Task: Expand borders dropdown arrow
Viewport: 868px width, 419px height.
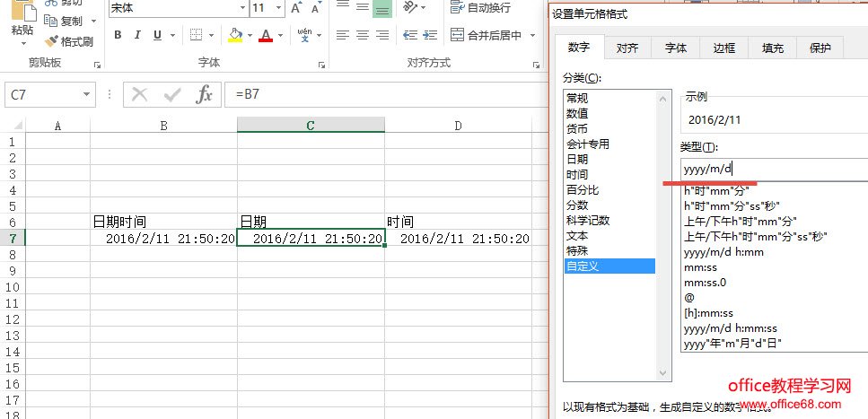Action: [x=211, y=35]
